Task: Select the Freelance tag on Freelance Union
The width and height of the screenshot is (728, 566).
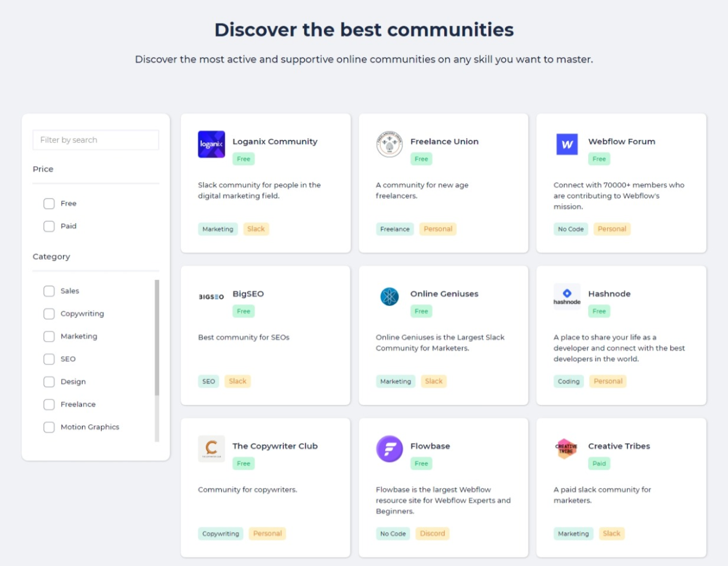Action: (395, 229)
